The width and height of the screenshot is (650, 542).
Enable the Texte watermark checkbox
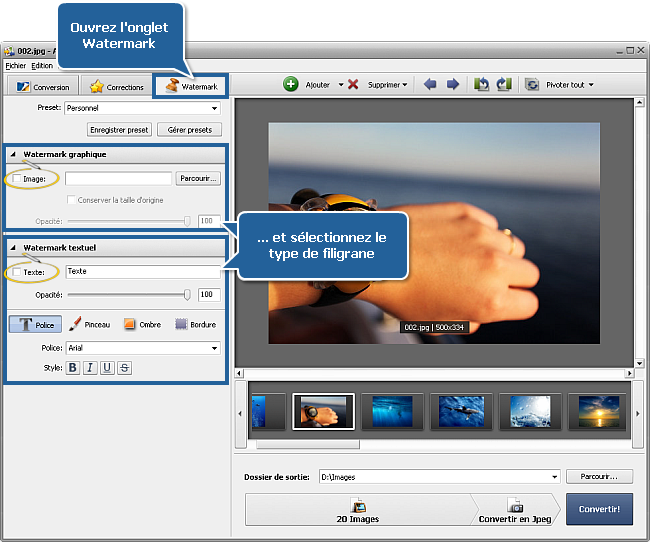point(16,272)
